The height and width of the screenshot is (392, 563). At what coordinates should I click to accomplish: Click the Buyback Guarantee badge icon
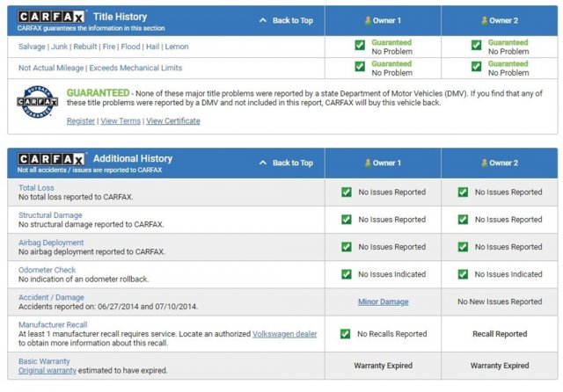[36, 103]
